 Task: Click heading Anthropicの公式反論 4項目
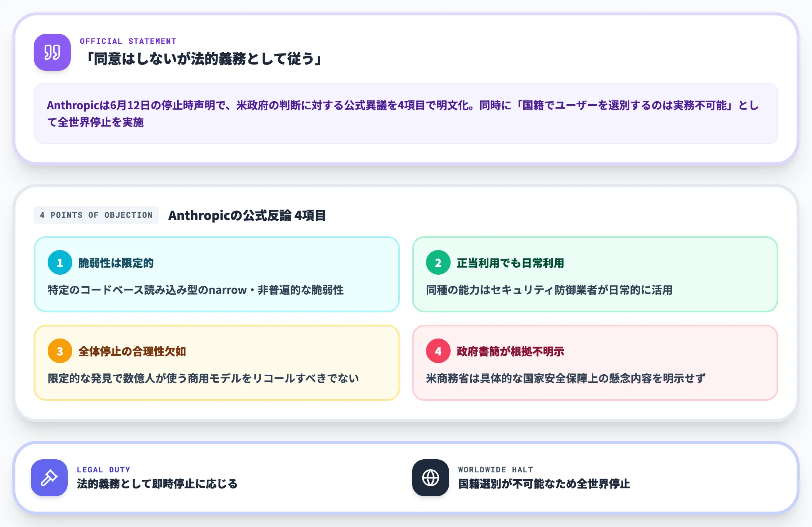[247, 215]
